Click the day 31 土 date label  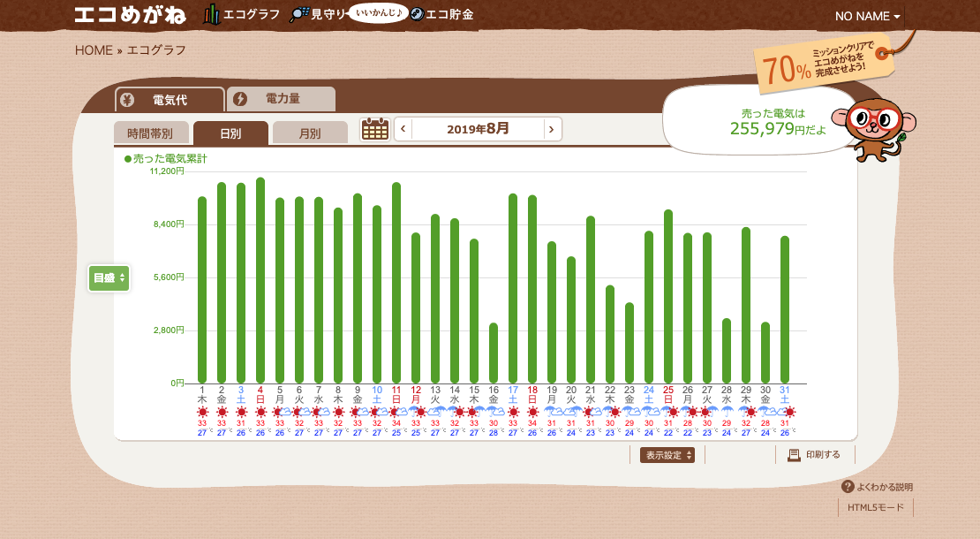click(785, 395)
